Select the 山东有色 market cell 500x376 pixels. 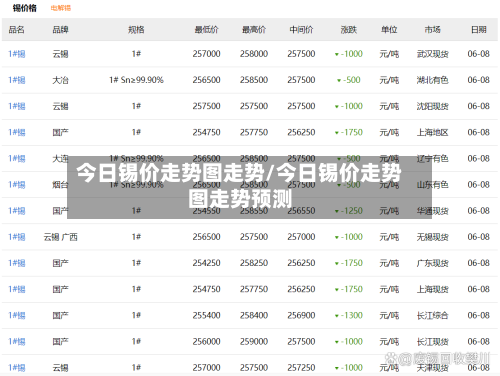pyautogui.click(x=432, y=185)
